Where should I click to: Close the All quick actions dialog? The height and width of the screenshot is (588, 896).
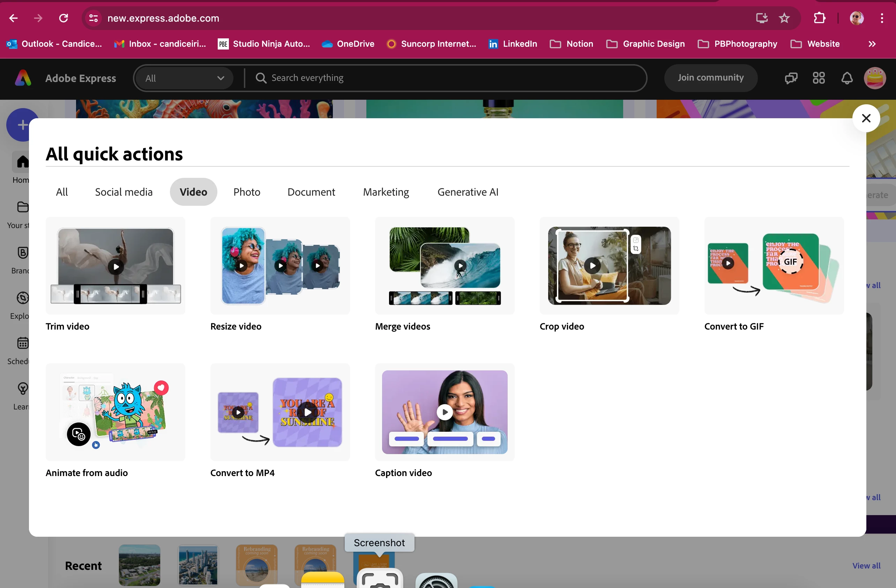[x=866, y=118]
